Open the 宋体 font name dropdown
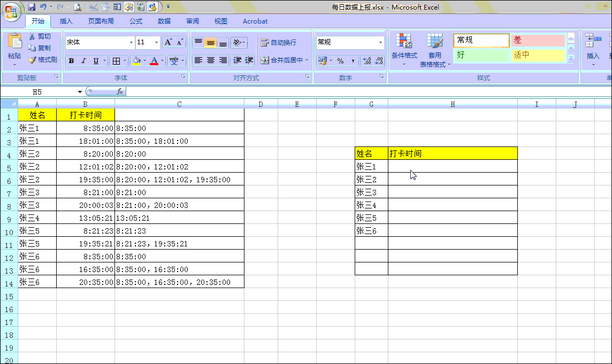 131,42
